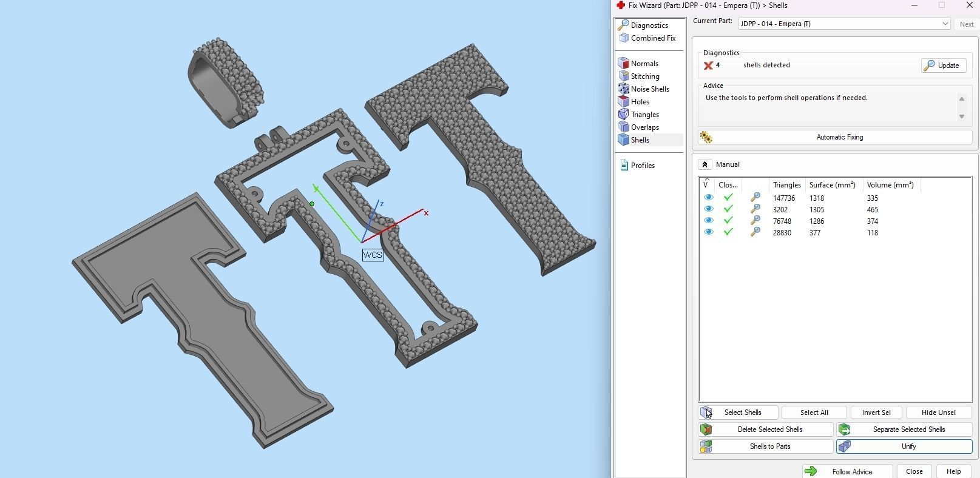Click the gears icon on Automatic Fixing
The width and height of the screenshot is (980, 478).
click(x=706, y=137)
